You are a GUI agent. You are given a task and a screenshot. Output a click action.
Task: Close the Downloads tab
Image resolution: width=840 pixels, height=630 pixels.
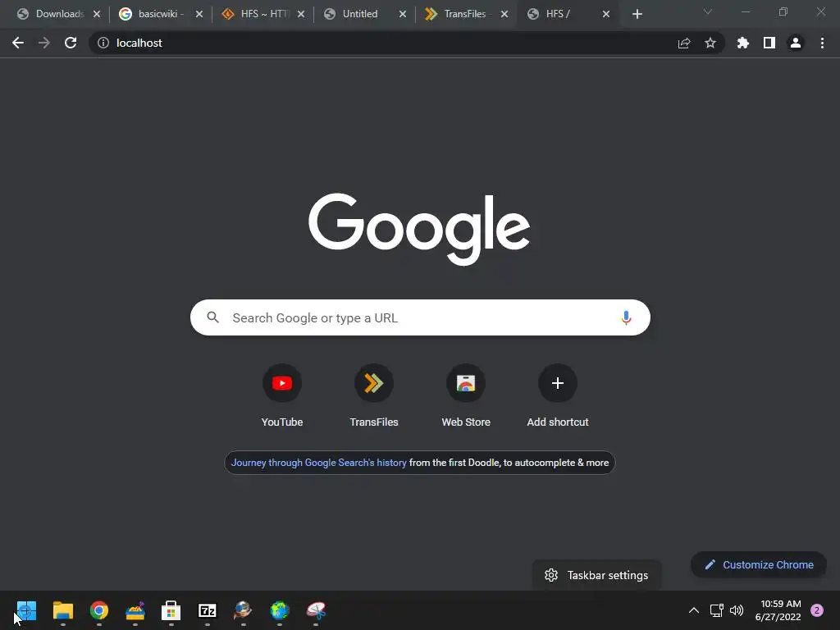(x=97, y=14)
